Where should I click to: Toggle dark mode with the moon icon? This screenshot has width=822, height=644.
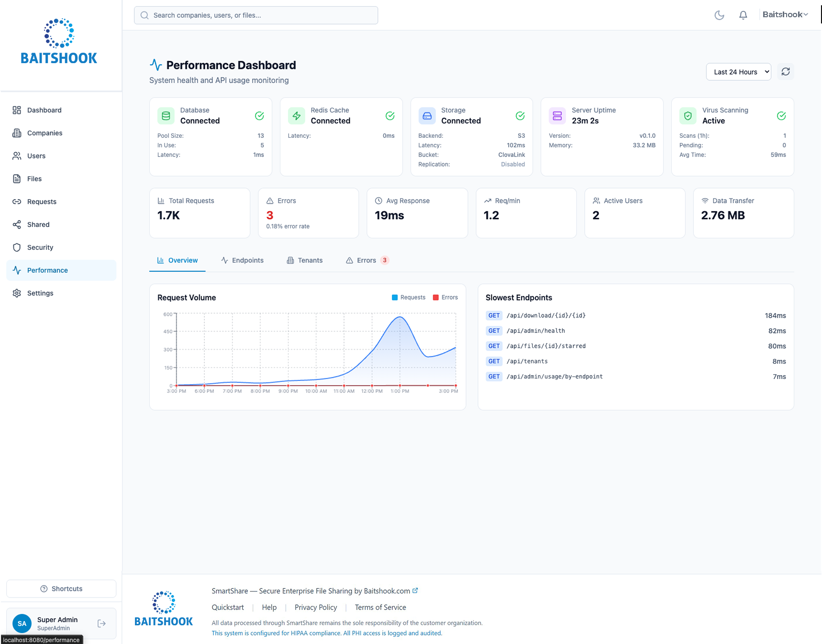tap(719, 15)
